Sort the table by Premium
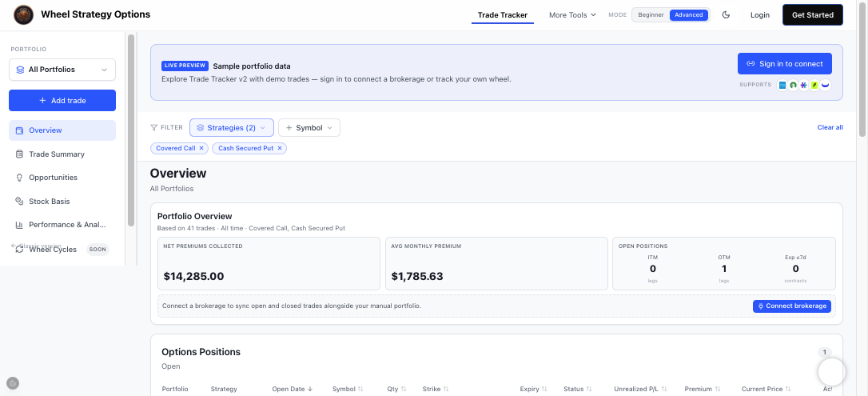Viewport: 868px width, 396px height. pyautogui.click(x=718, y=390)
